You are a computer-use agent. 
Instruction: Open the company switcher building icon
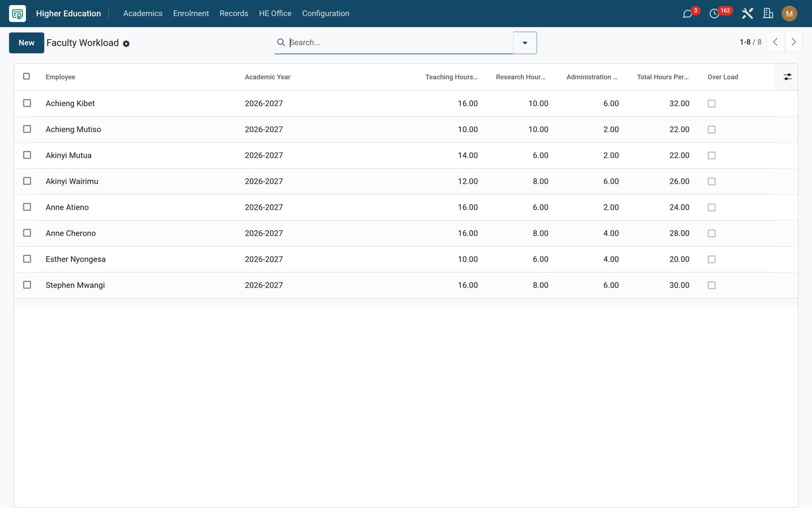point(768,14)
